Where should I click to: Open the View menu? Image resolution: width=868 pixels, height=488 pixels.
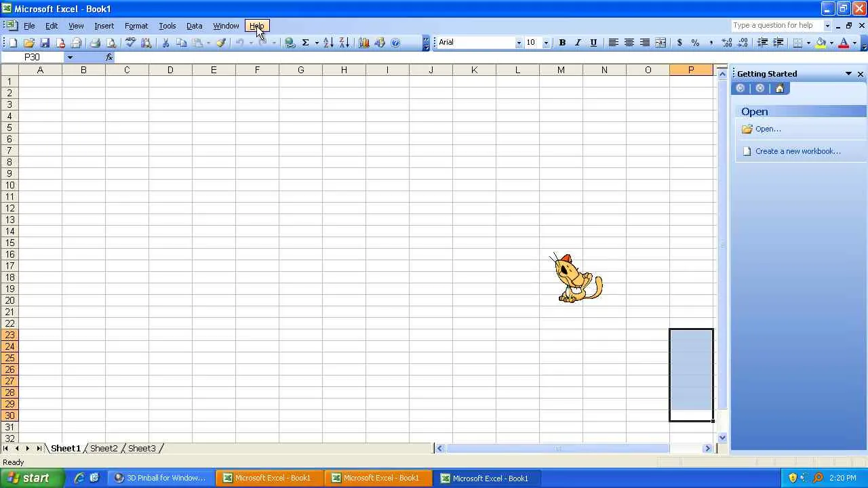point(76,26)
